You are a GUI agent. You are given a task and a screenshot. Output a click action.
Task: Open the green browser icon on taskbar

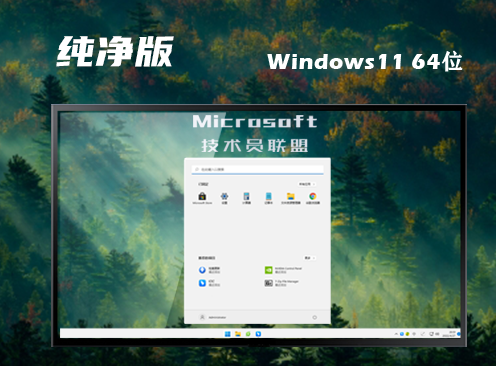pos(248,334)
